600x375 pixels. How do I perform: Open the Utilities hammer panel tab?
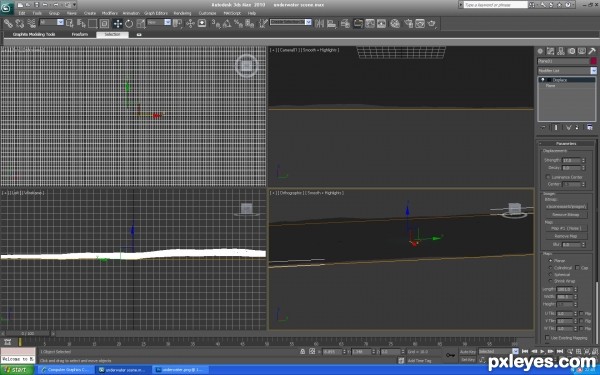(592, 51)
